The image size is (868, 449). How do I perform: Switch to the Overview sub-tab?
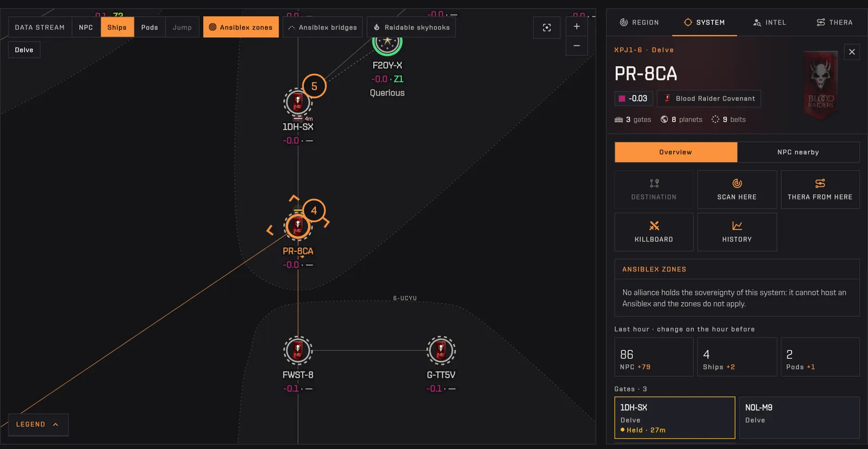(676, 152)
